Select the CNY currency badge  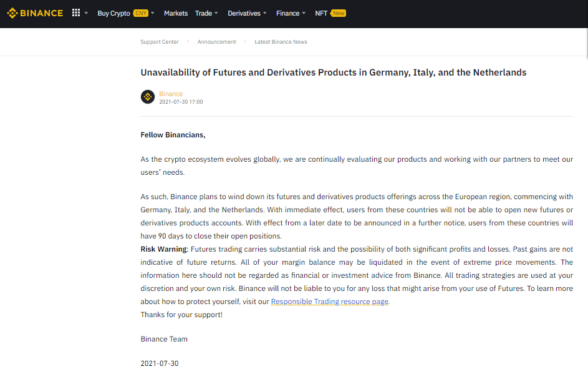(x=141, y=13)
